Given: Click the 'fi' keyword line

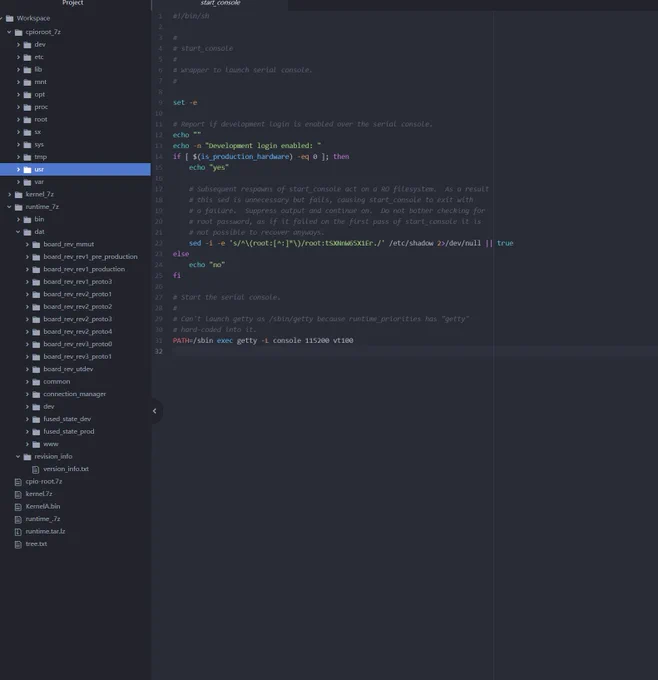Looking at the screenshot, I should coord(177,275).
